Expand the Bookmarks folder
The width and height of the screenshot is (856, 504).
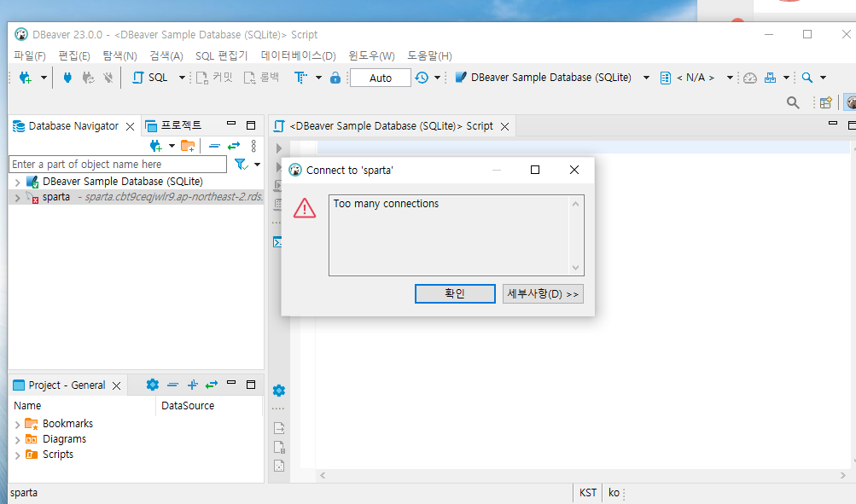pyautogui.click(x=17, y=425)
